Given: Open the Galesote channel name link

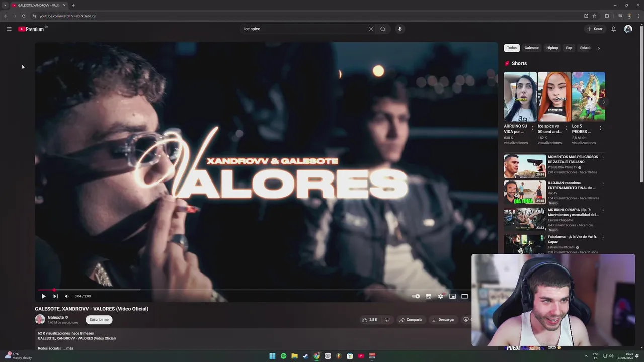Looking at the screenshot, I should point(56,317).
